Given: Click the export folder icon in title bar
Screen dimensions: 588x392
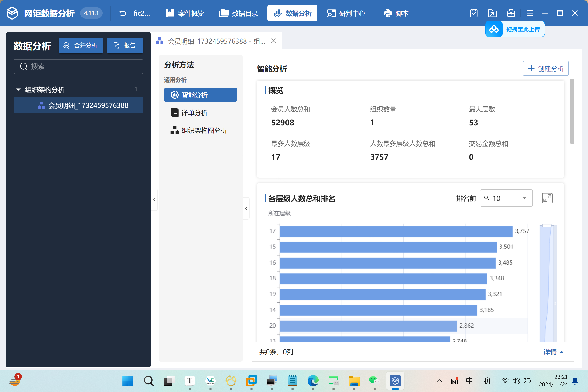Looking at the screenshot, I should pos(492,13).
